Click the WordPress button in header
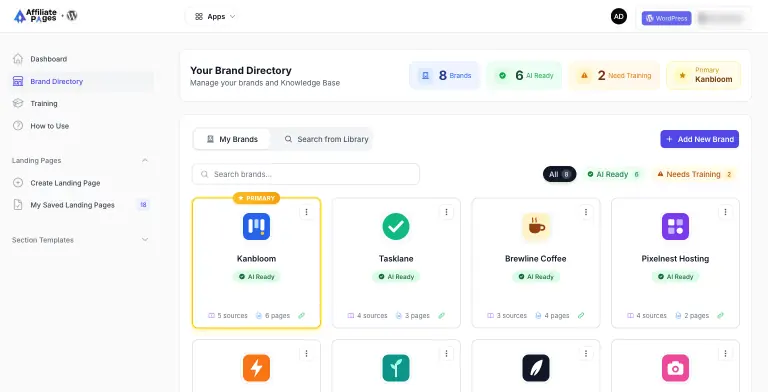768x392 pixels. pos(667,18)
